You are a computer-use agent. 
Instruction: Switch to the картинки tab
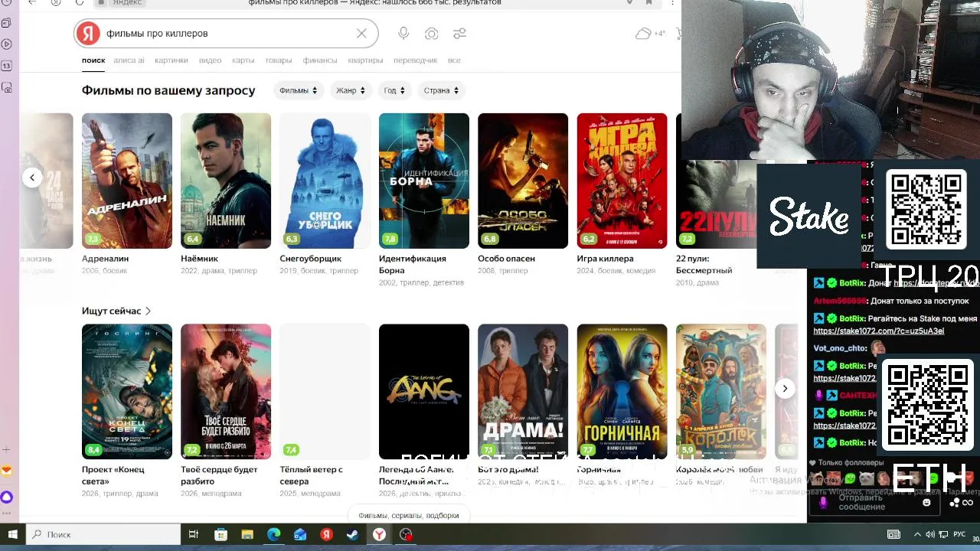171,60
